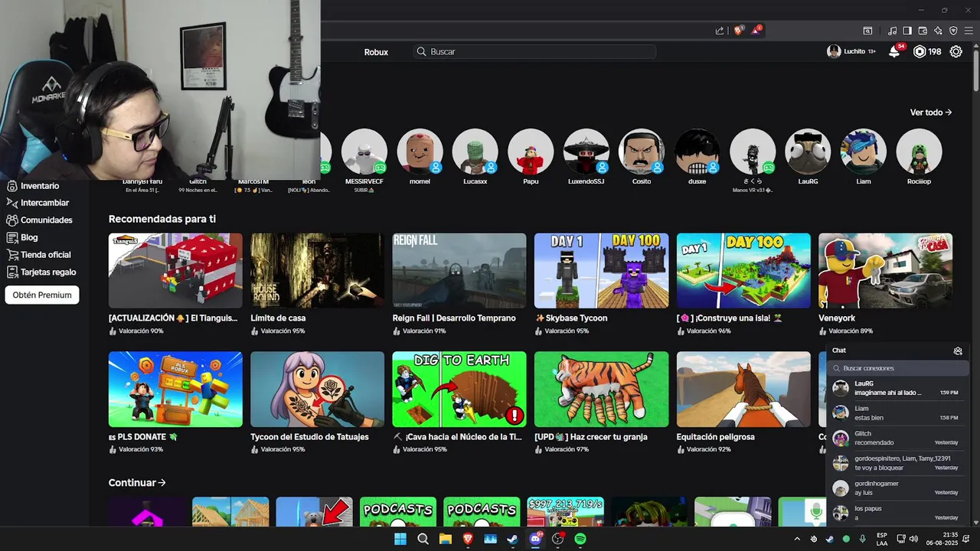Open the Construye una isla thumbnail

(x=743, y=271)
